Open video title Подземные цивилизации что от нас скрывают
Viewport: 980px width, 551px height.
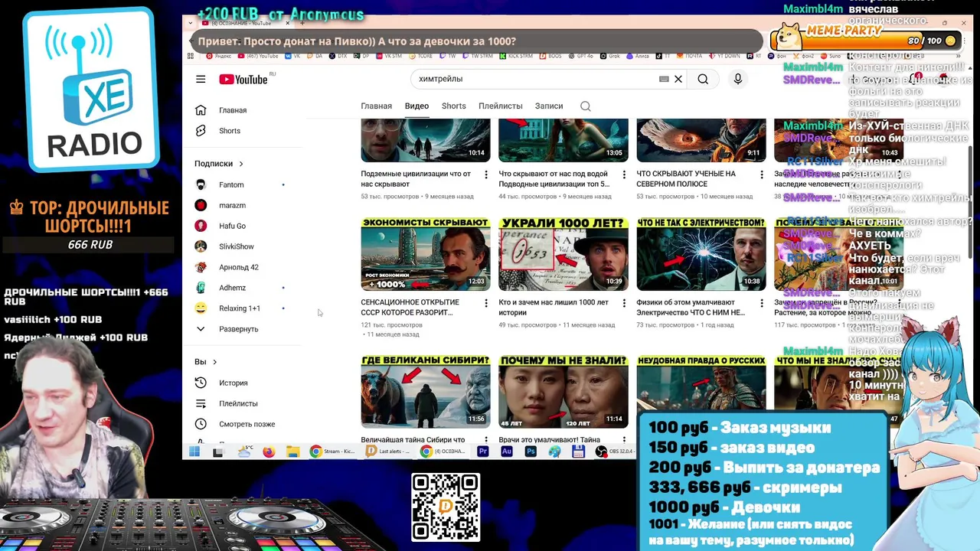point(416,179)
